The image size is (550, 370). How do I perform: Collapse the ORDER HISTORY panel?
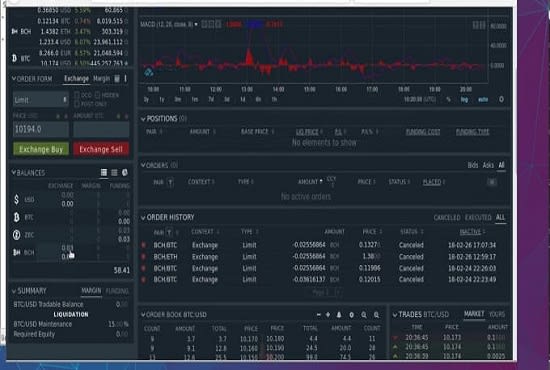143,218
